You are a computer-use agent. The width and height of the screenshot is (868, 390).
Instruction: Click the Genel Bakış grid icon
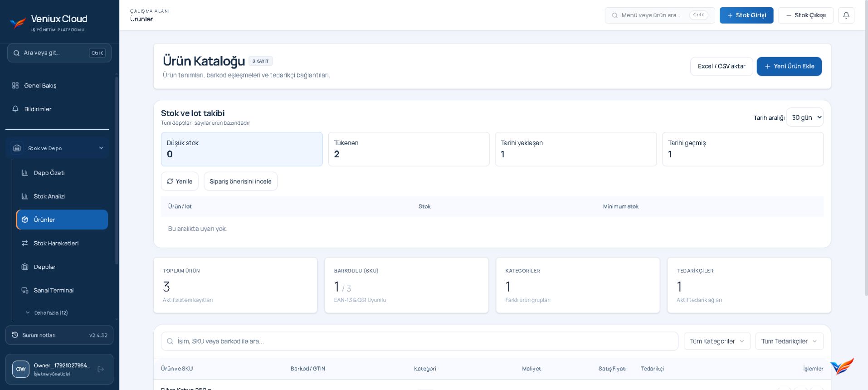click(x=15, y=86)
